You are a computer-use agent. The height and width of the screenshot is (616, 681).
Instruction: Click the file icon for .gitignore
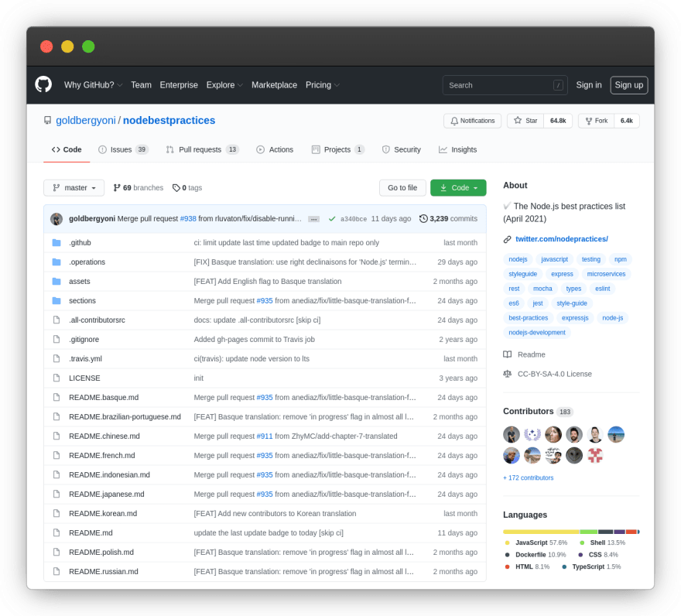[56, 339]
